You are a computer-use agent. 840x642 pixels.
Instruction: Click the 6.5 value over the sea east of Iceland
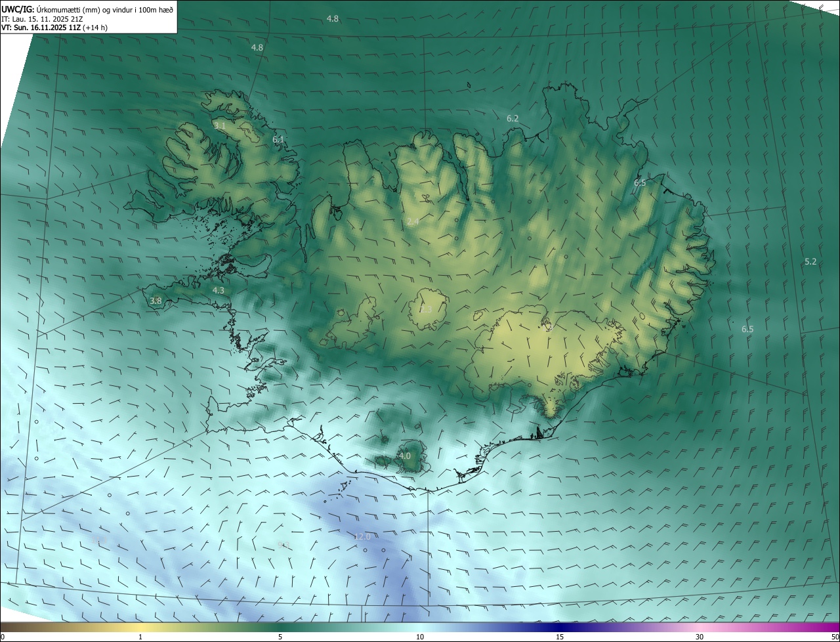(x=747, y=329)
